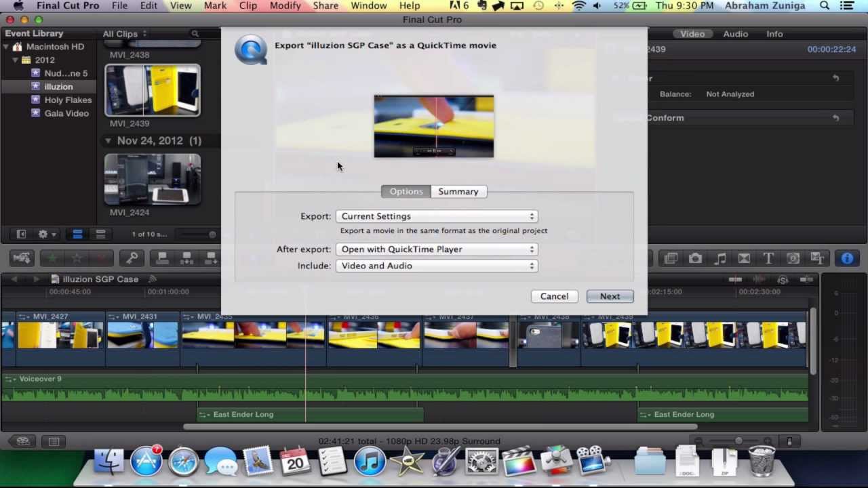Screen dimensions: 868x488
Task: Open System Preferences gear in Dock
Action: coord(481,462)
